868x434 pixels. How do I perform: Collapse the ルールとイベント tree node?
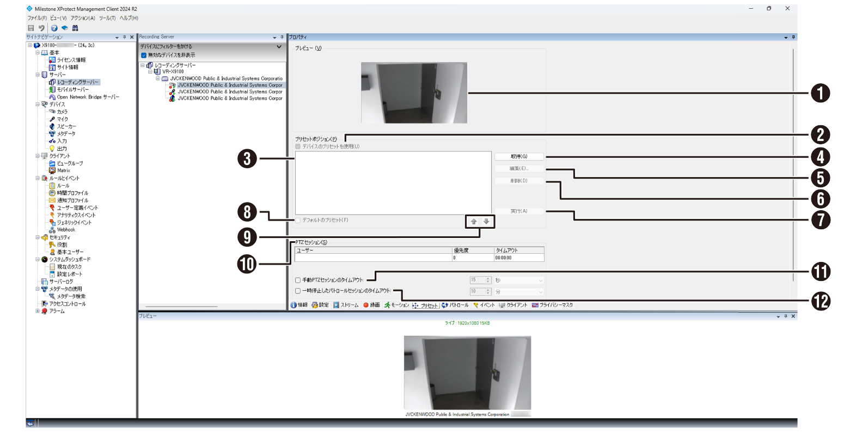38,178
